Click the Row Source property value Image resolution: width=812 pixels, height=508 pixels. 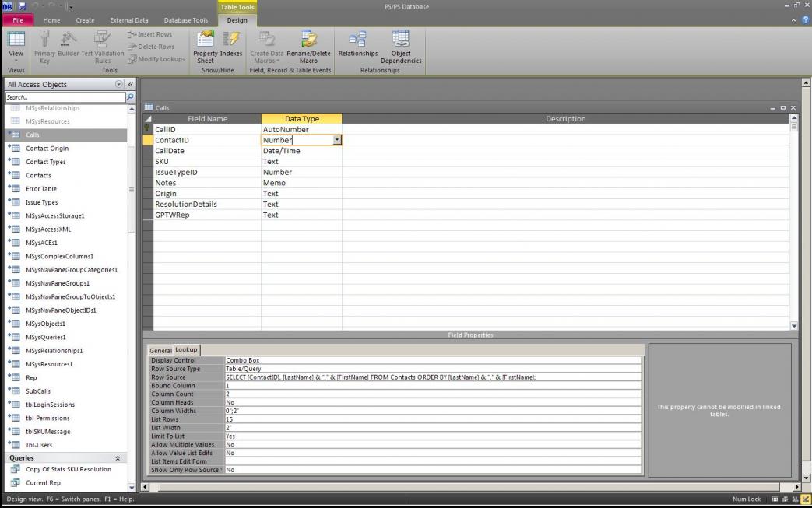click(433, 377)
